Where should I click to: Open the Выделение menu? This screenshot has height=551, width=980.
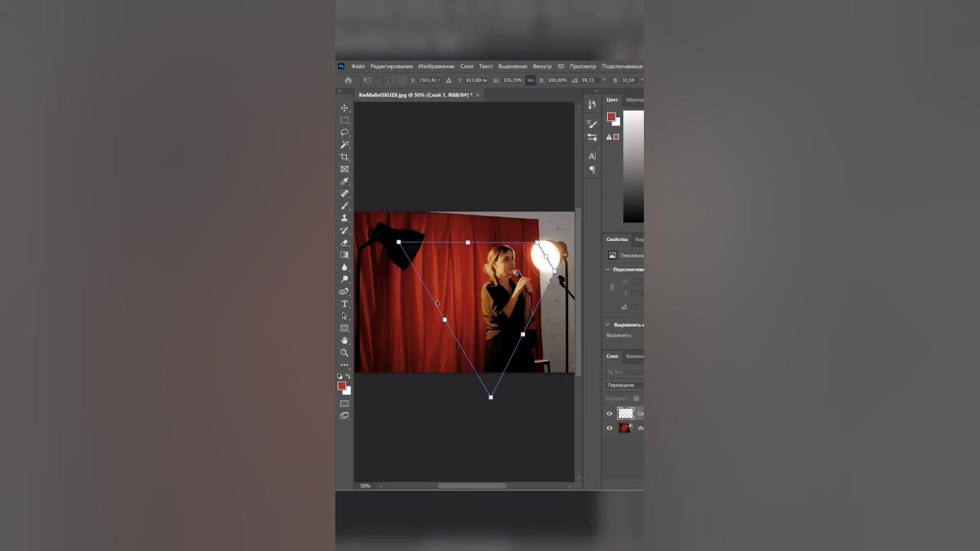tap(513, 67)
